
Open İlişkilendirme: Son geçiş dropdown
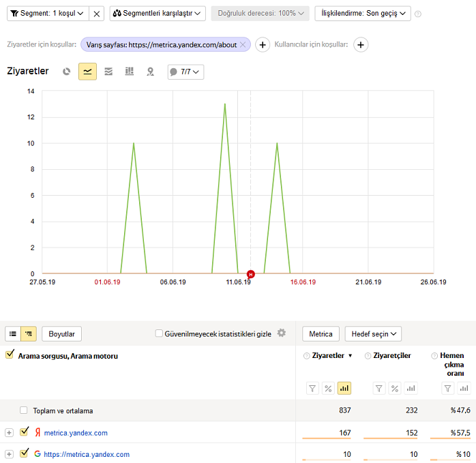point(363,14)
